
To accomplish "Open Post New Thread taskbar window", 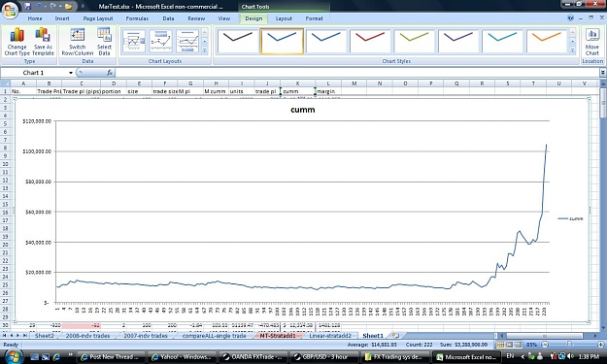I will [112, 357].
